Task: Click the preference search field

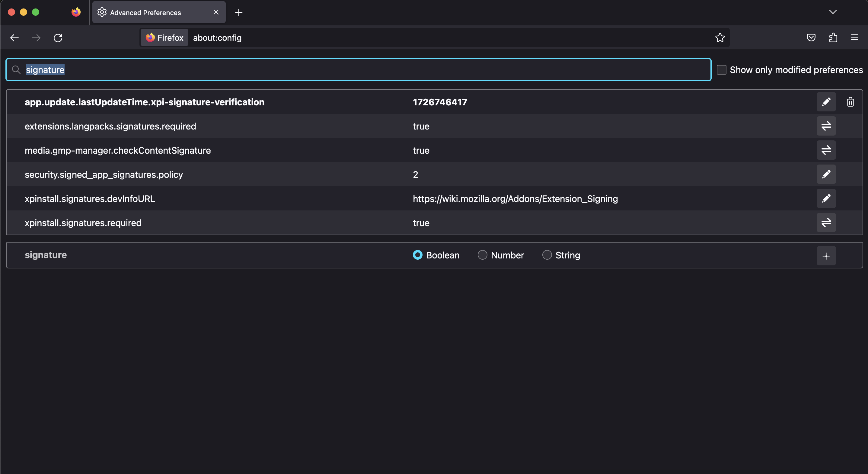Action: 359,70
